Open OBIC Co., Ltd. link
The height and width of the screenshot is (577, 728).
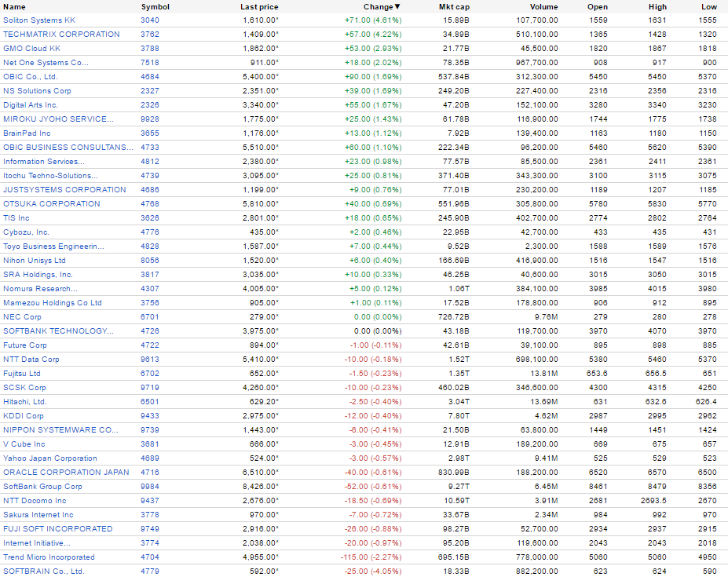point(30,77)
